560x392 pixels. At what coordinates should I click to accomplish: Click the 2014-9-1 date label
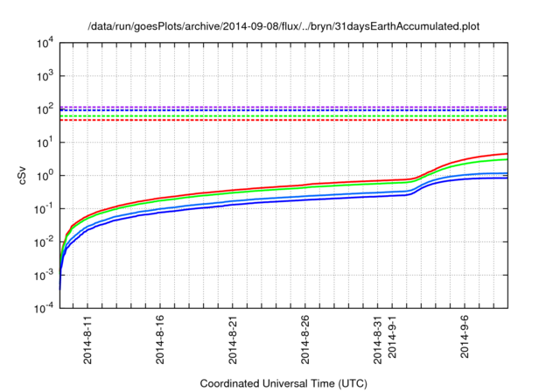(x=392, y=337)
